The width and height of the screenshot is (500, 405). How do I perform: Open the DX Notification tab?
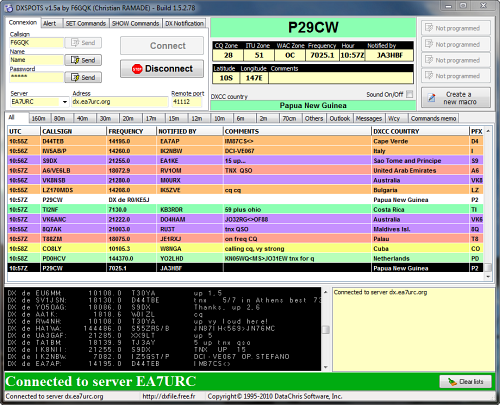(184, 23)
